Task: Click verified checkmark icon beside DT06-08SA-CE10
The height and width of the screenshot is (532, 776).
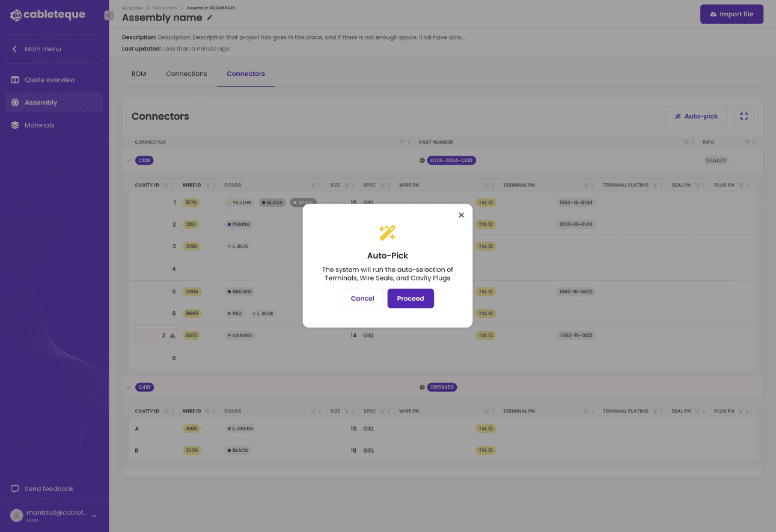Action: [x=422, y=161]
